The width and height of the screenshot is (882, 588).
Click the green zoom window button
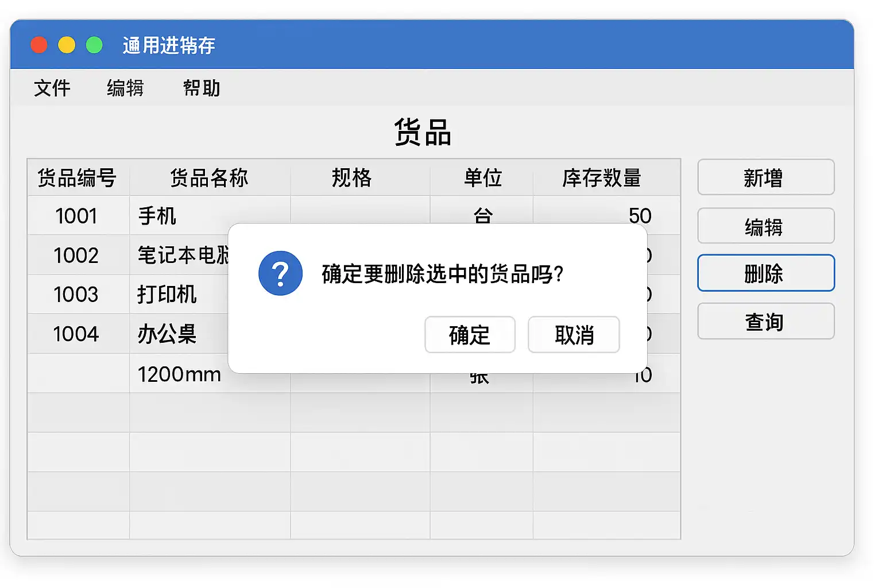point(94,45)
